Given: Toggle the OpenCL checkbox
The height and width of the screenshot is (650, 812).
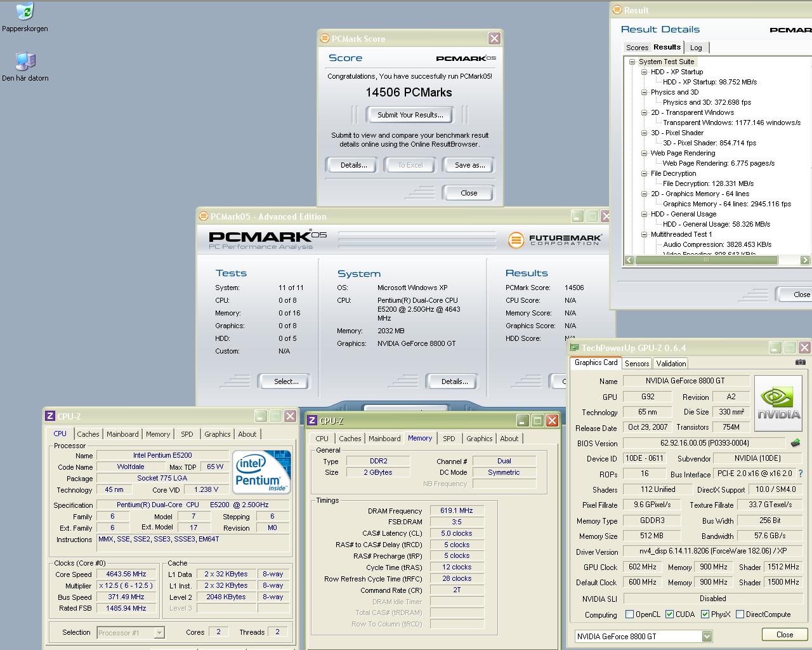Looking at the screenshot, I should [x=629, y=614].
